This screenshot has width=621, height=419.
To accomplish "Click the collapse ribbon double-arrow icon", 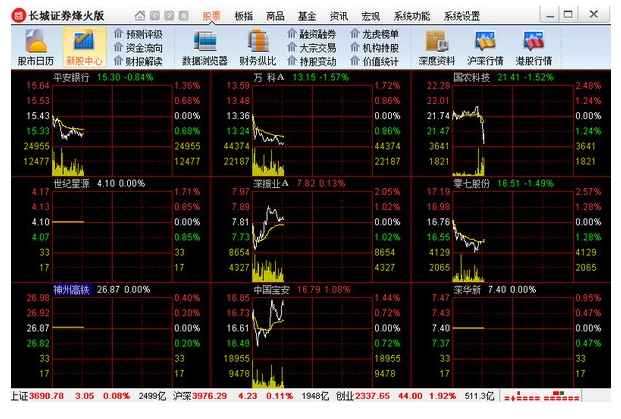I will tap(183, 16).
